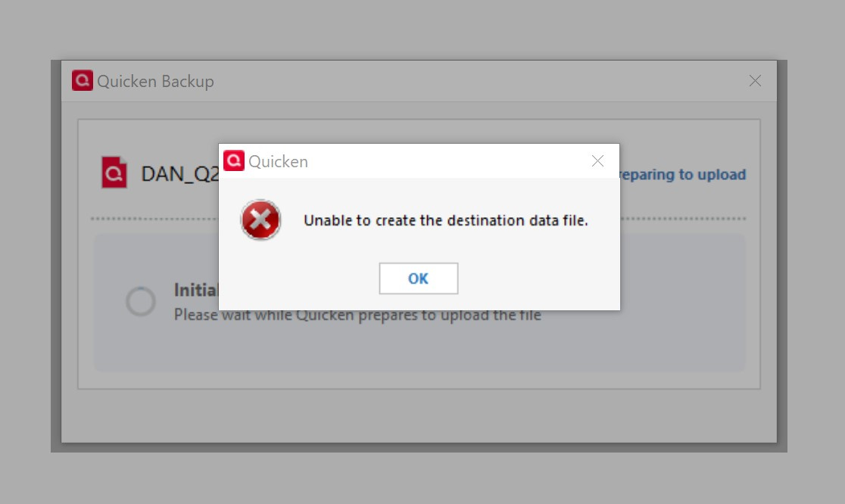This screenshot has width=845, height=504.
Task: Click the Quicken logo in error dialog
Action: click(x=234, y=160)
